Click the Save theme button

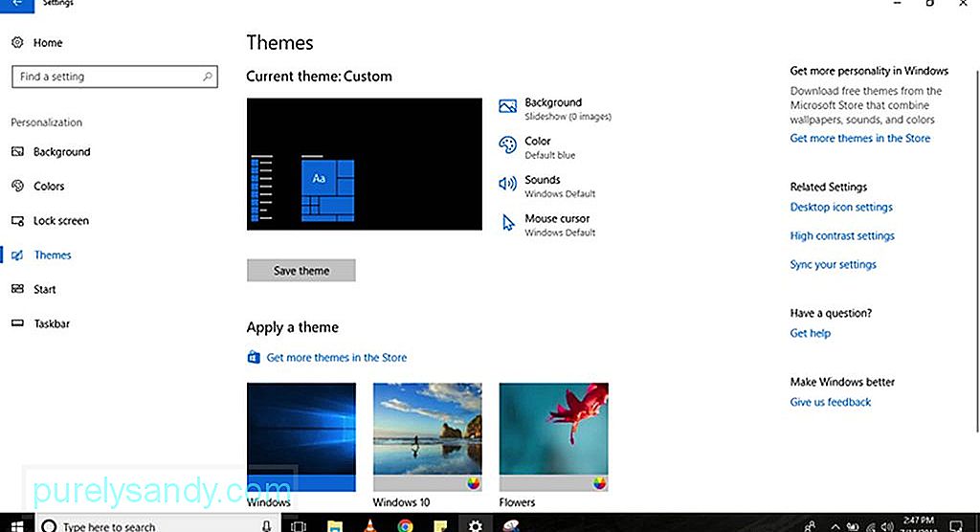(301, 270)
